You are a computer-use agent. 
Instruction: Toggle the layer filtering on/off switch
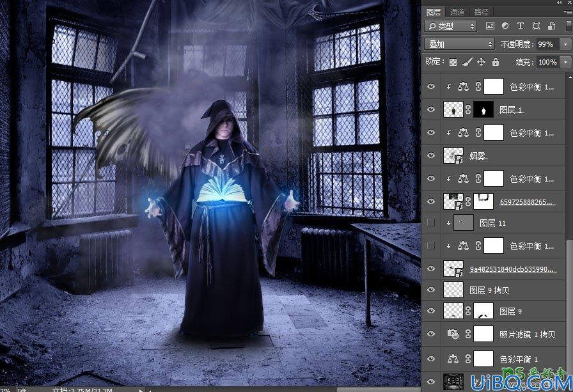(569, 26)
